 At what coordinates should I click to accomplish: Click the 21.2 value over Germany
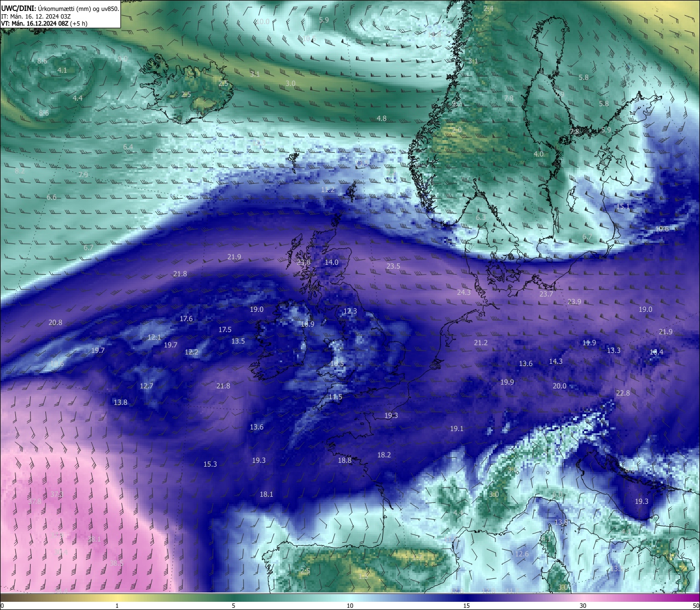481,342
